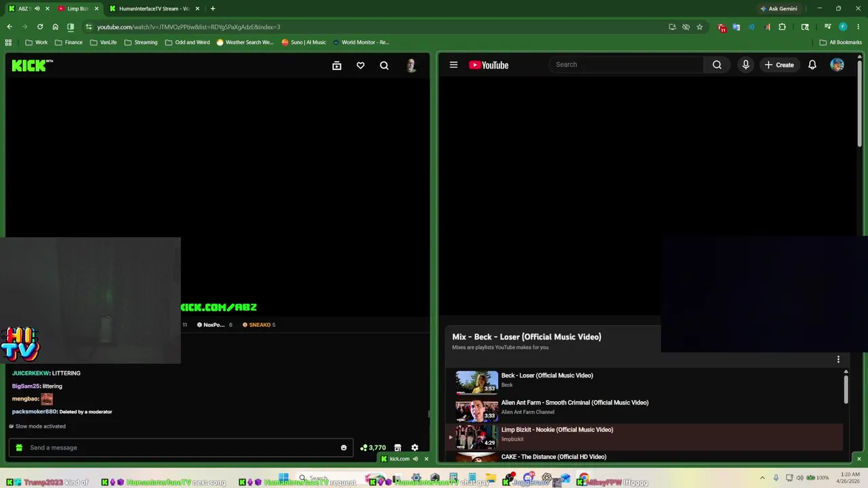Open the All Bookmarks folder

841,42
